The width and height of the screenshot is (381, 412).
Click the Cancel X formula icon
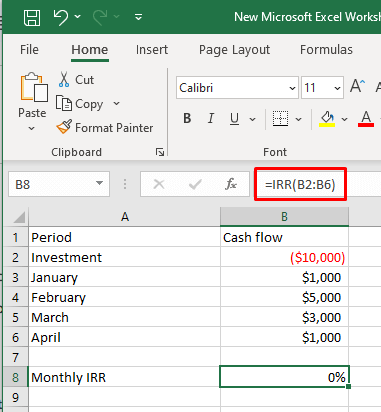coord(159,184)
